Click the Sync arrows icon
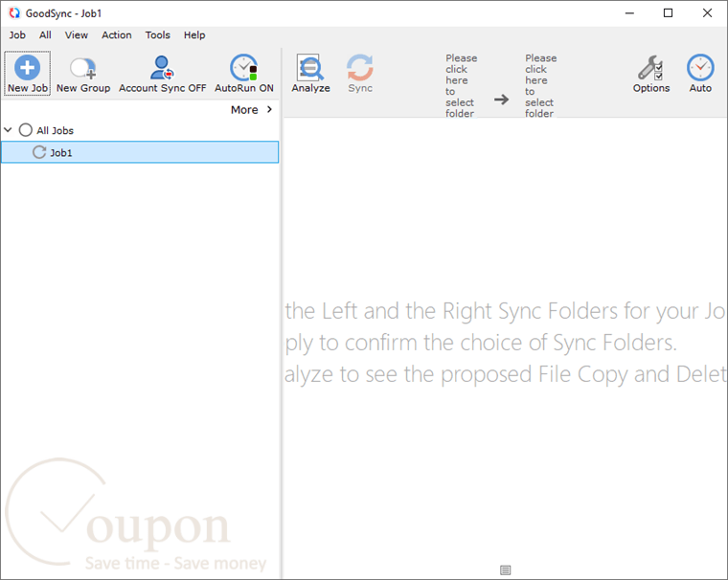This screenshot has width=728, height=580. point(360,68)
